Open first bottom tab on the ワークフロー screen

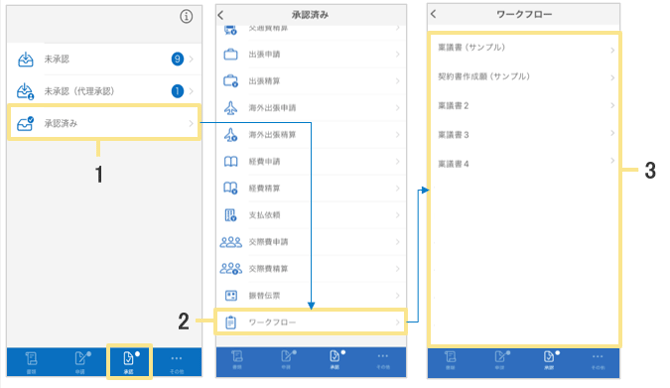(451, 361)
